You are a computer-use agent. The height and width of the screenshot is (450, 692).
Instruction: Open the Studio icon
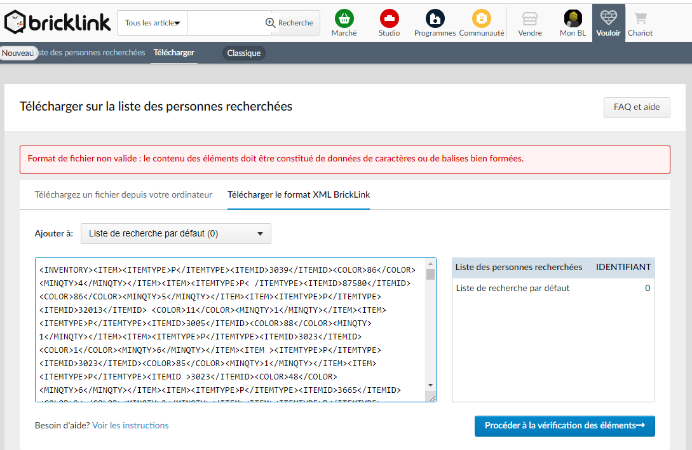pos(389,22)
